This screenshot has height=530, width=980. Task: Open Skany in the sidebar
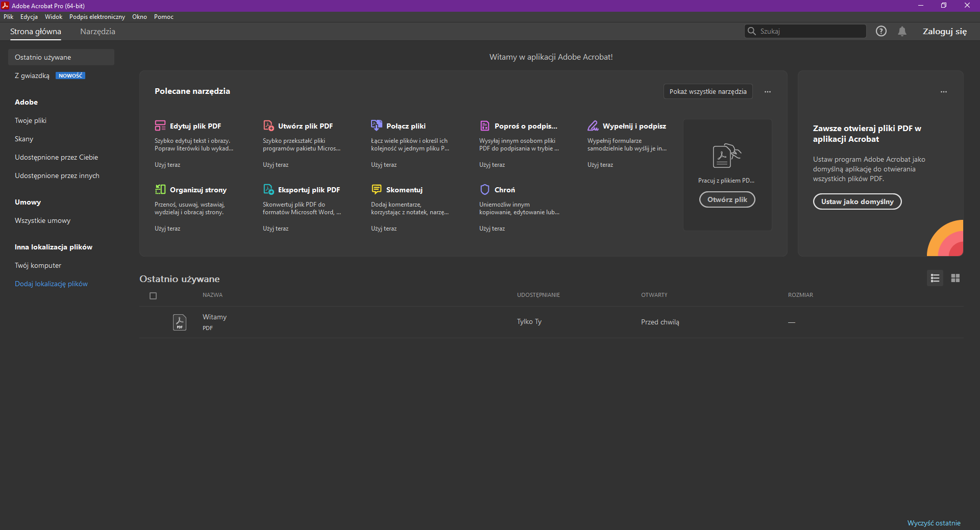coord(24,139)
